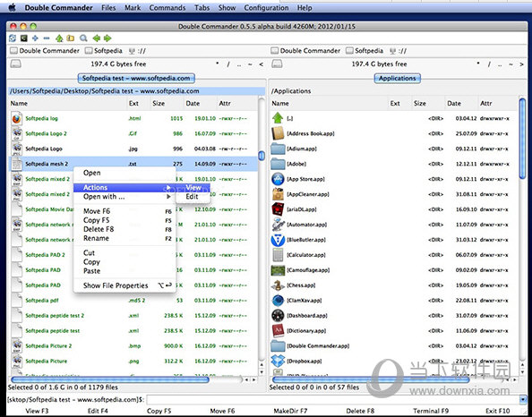This screenshot has height=417, width=532.
Task: Open the Files menu
Action: coord(108,7)
